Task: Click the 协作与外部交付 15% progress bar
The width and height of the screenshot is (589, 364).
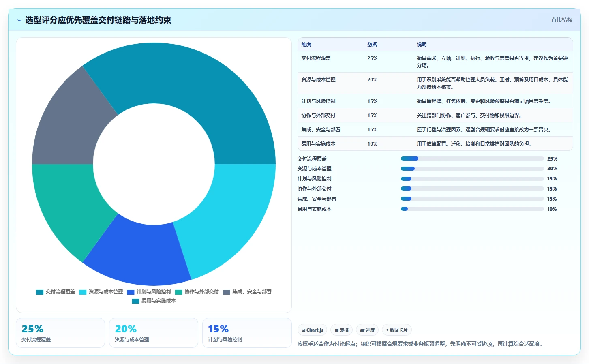Action: click(472, 188)
